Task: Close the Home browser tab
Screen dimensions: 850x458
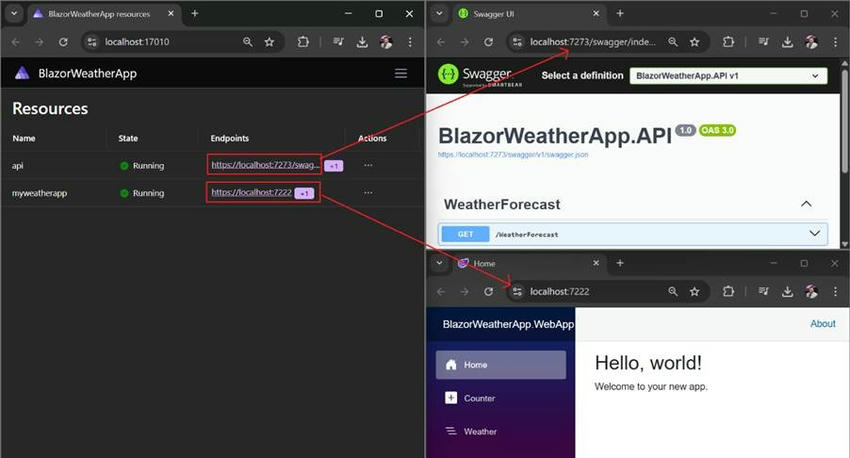Action: (x=596, y=263)
